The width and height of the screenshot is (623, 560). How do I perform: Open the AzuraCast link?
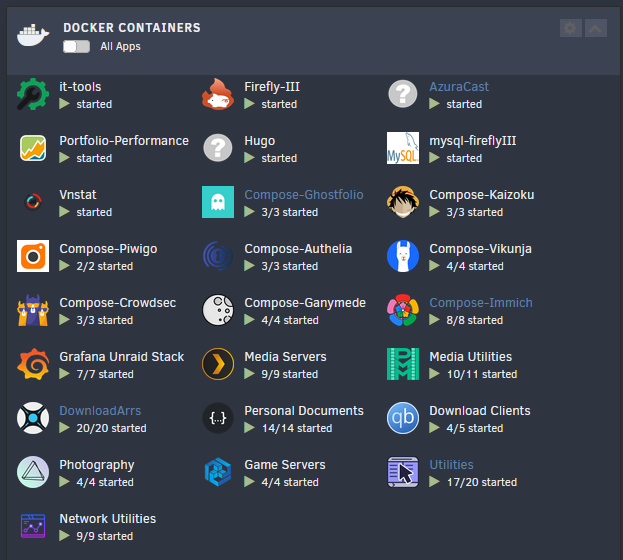coord(459,87)
